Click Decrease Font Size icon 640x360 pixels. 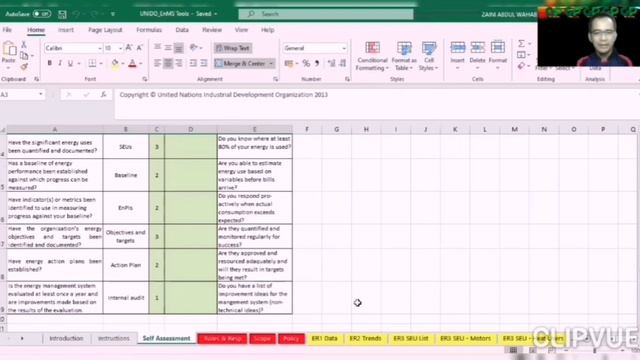pos(140,48)
